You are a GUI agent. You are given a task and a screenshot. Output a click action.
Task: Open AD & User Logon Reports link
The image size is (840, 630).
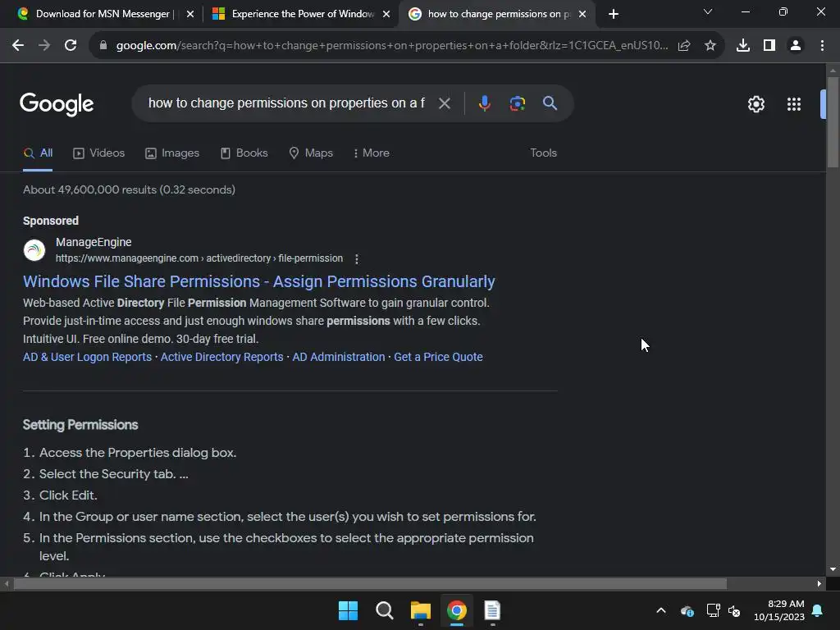coord(87,358)
